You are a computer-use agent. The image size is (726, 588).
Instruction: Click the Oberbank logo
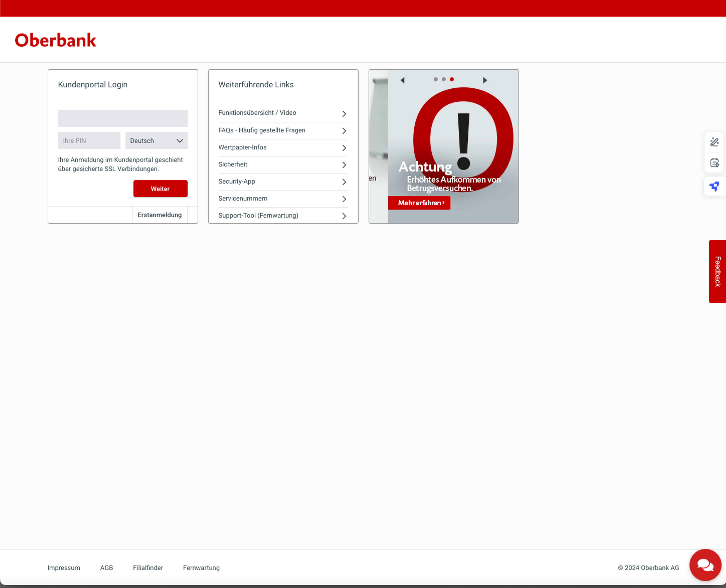pos(56,40)
